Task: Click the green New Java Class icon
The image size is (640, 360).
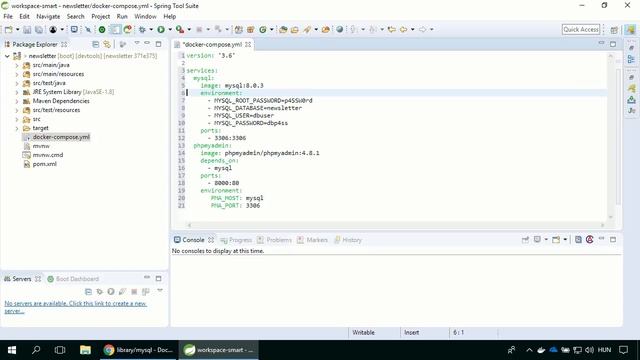Action: coord(263,29)
